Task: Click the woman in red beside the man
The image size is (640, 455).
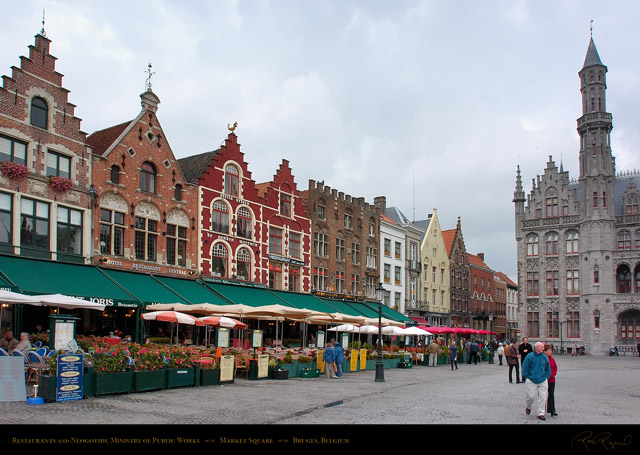Action: pyautogui.click(x=551, y=378)
